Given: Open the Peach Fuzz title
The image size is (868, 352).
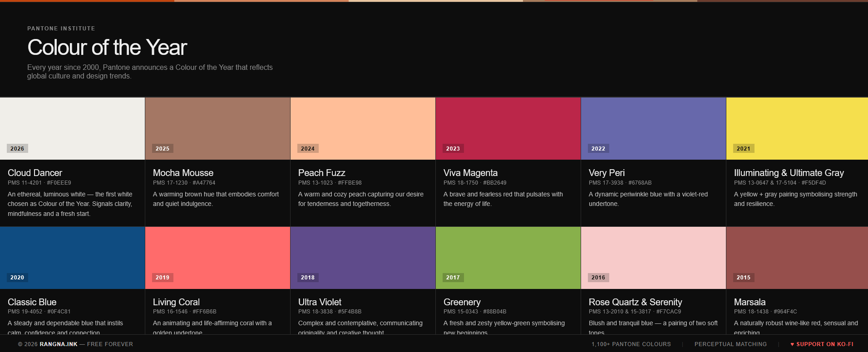Looking at the screenshot, I should (x=321, y=173).
